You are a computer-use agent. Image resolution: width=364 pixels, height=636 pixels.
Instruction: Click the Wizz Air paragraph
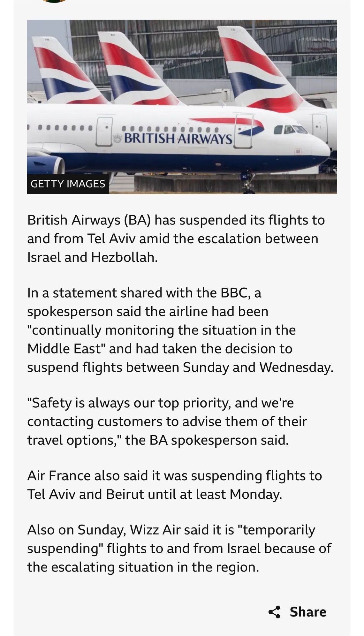point(179,548)
